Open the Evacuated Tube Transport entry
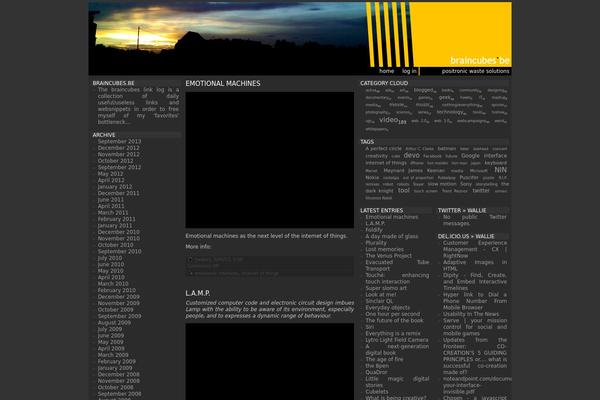 397,266
